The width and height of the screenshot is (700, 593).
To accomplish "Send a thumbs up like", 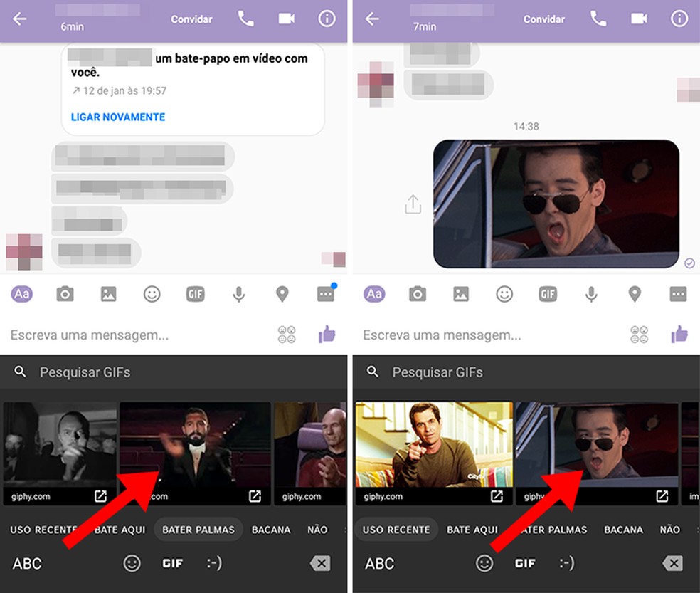I will click(327, 335).
